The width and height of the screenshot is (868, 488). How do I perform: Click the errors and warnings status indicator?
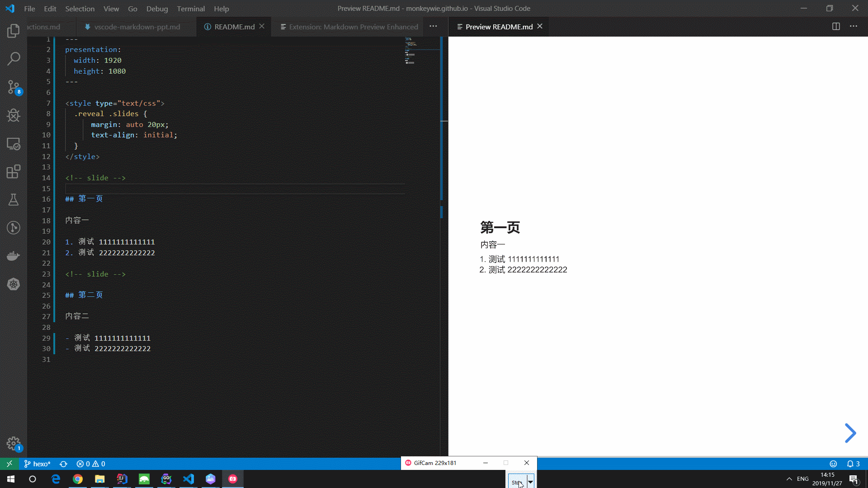tap(90, 464)
